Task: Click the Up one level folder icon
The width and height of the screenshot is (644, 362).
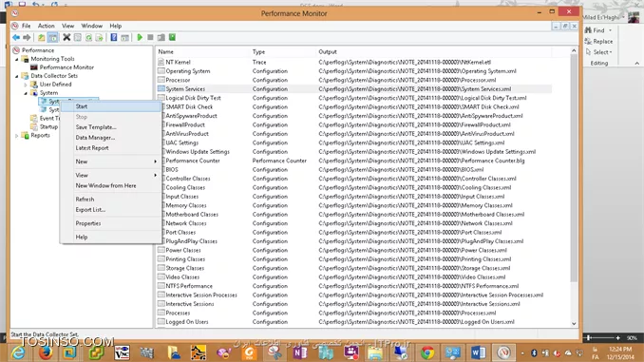Action: (x=42, y=37)
